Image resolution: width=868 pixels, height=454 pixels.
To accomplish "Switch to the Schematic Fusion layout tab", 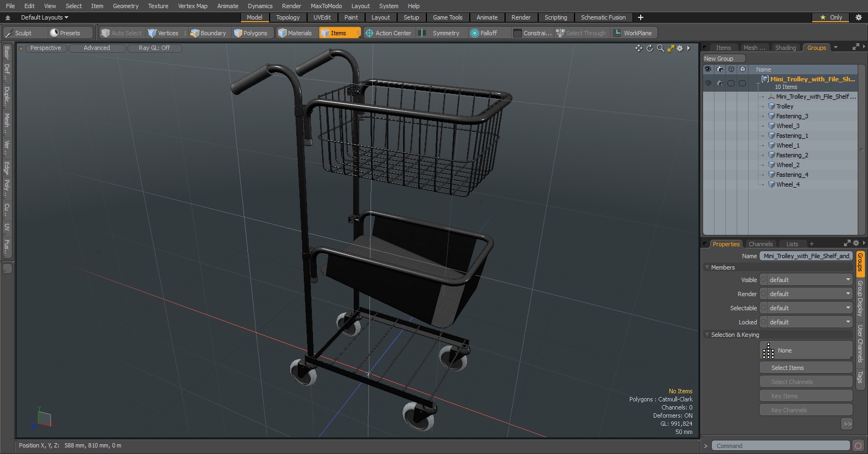I will 603,17.
